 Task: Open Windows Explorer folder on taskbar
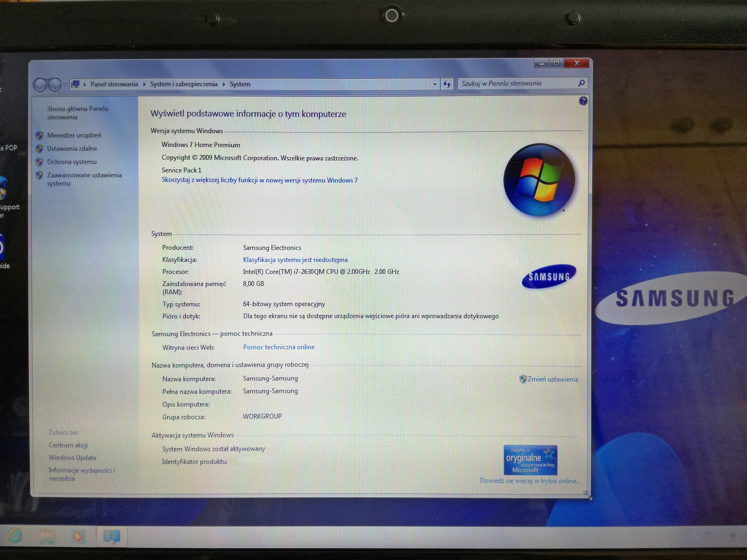tap(47, 536)
